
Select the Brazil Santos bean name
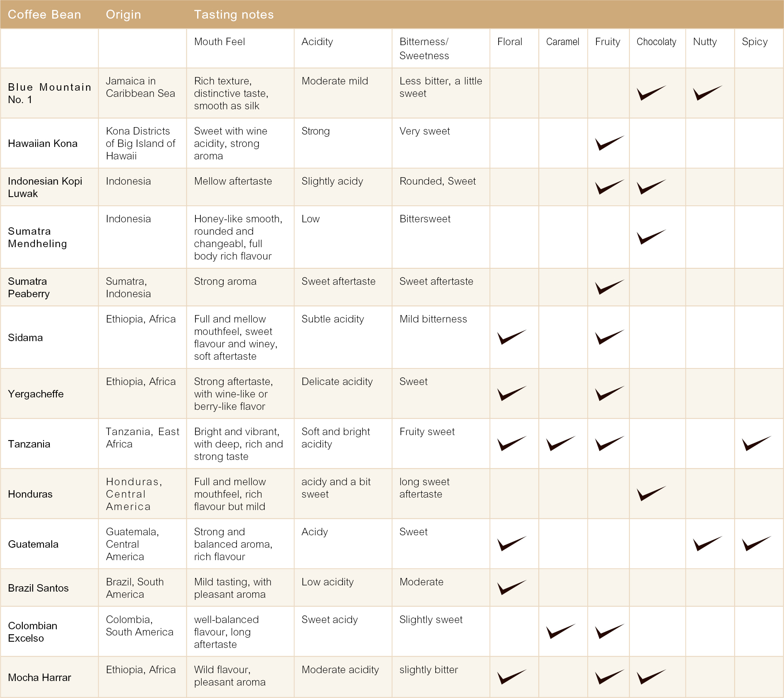38,588
